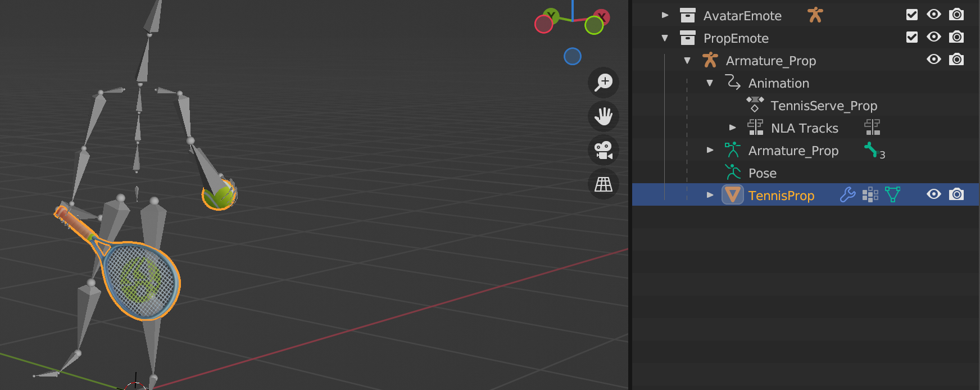Hide the Armature_Prop object in viewport
The image size is (980, 390).
tap(934, 60)
